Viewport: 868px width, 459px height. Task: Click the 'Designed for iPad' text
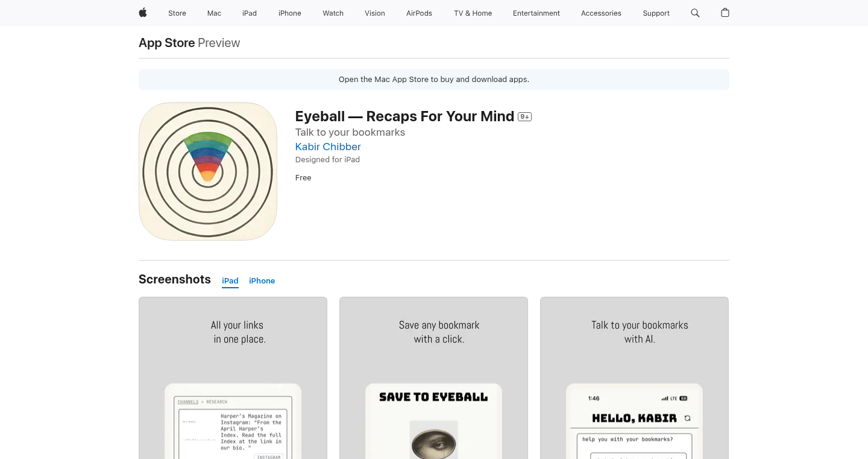pyautogui.click(x=327, y=160)
